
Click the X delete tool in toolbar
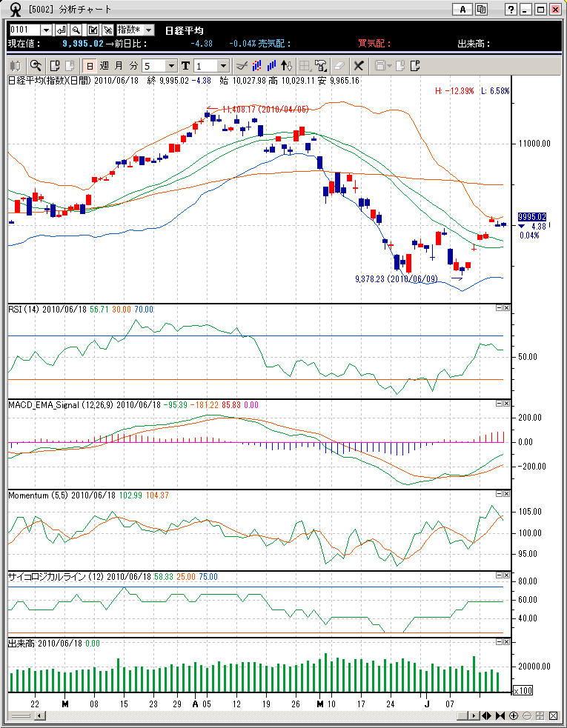359,65
